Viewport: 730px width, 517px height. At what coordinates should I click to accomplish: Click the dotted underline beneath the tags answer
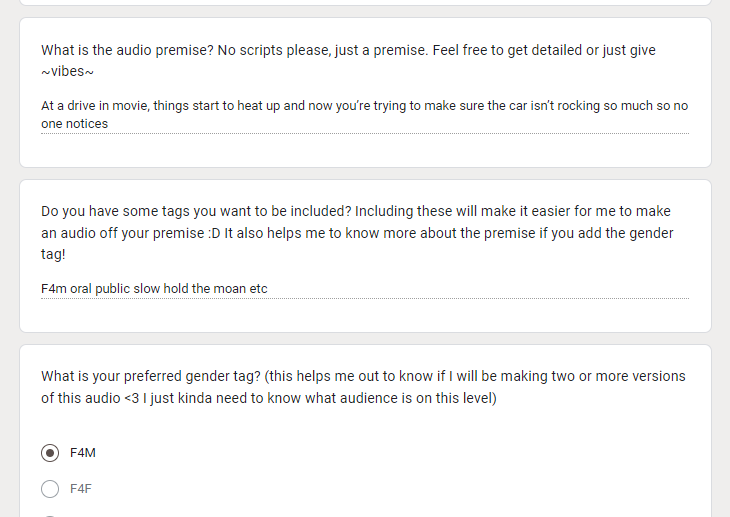365,298
